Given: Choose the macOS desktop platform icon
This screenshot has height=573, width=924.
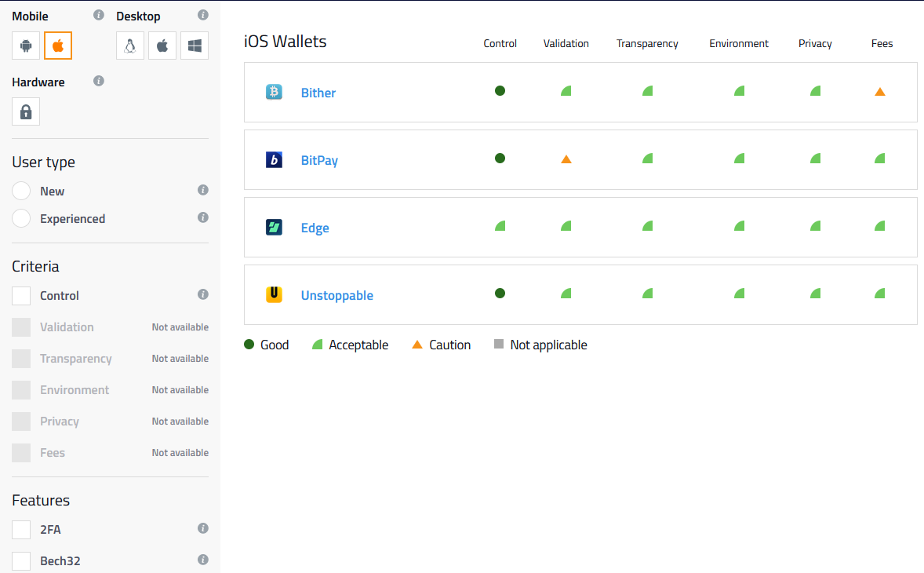Looking at the screenshot, I should click(x=162, y=46).
